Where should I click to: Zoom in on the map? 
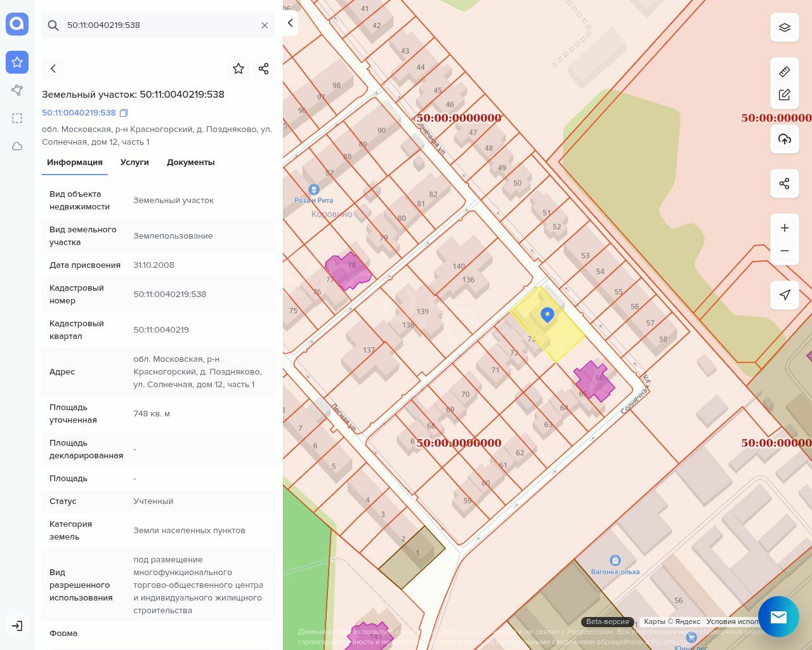785,228
